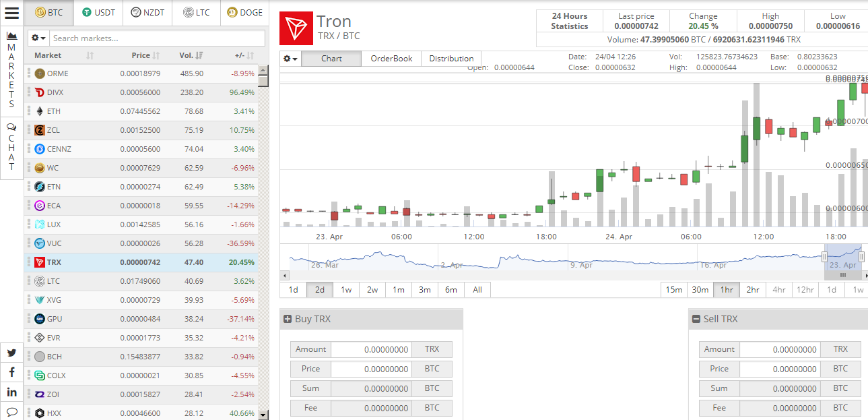Click the LTC coin icon in market list
Image resolution: width=868 pixels, height=420 pixels.
[x=40, y=281]
